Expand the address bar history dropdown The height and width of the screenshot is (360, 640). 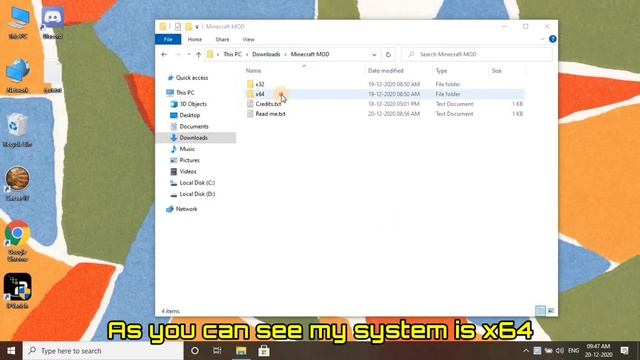tap(374, 54)
